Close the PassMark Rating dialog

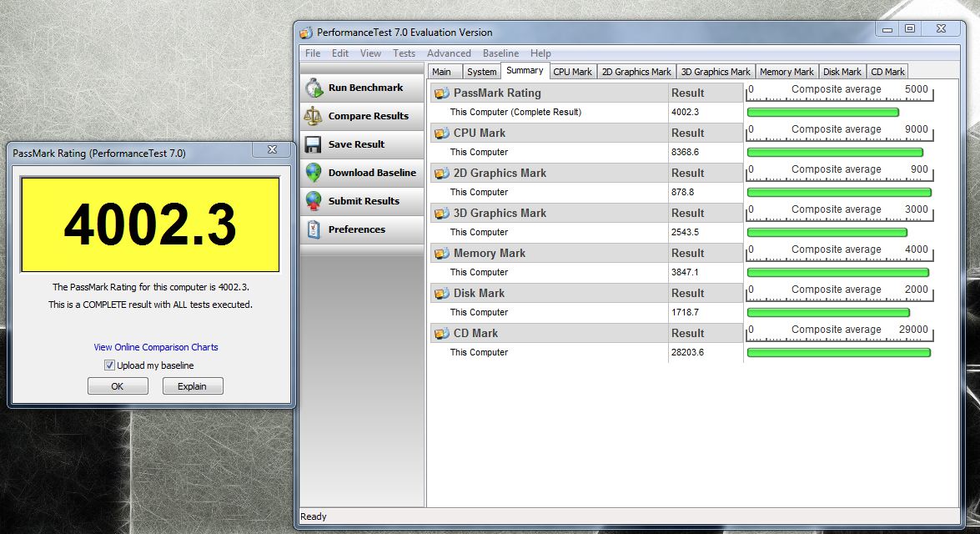click(x=272, y=149)
